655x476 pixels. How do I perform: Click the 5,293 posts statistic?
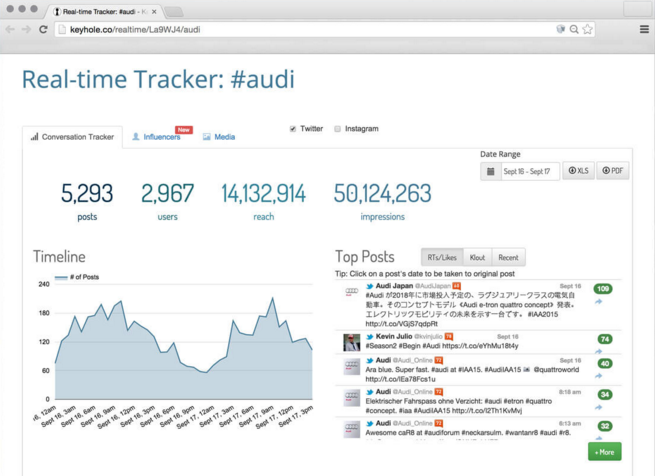pos(87,201)
